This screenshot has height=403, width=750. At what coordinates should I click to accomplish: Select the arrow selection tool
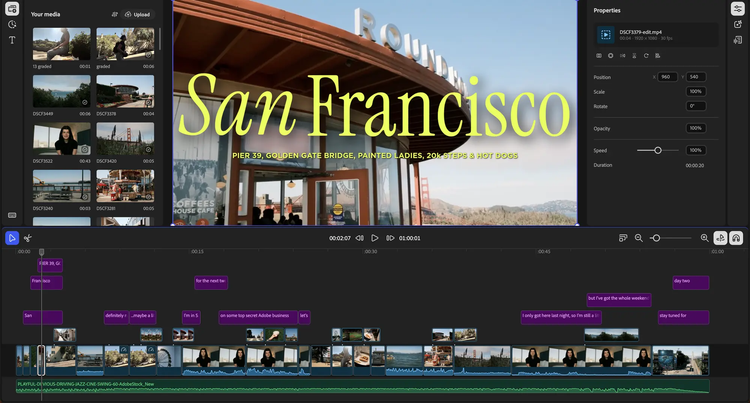click(12, 238)
